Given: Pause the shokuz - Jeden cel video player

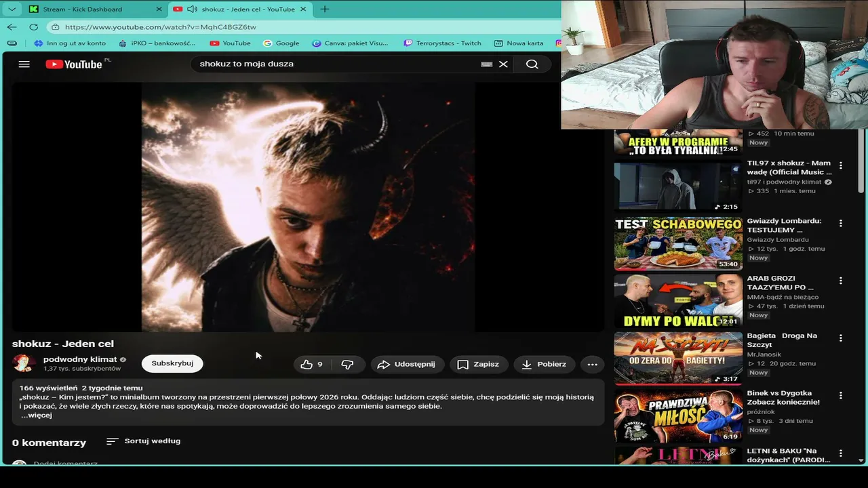Looking at the screenshot, I should [x=308, y=207].
